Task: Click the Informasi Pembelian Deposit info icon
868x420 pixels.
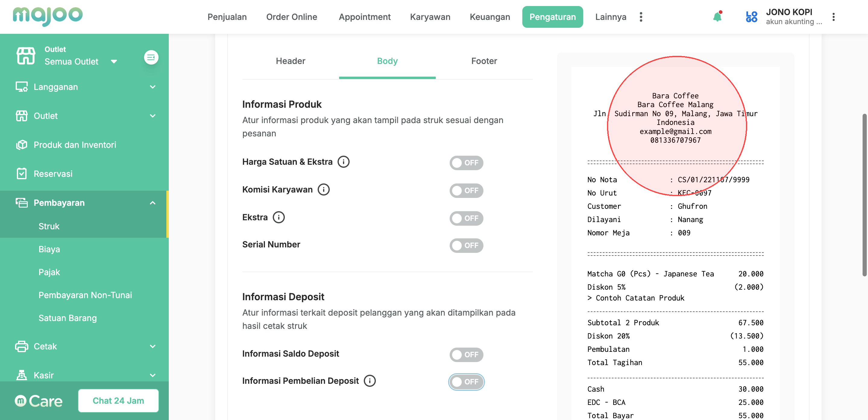Action: (x=370, y=381)
